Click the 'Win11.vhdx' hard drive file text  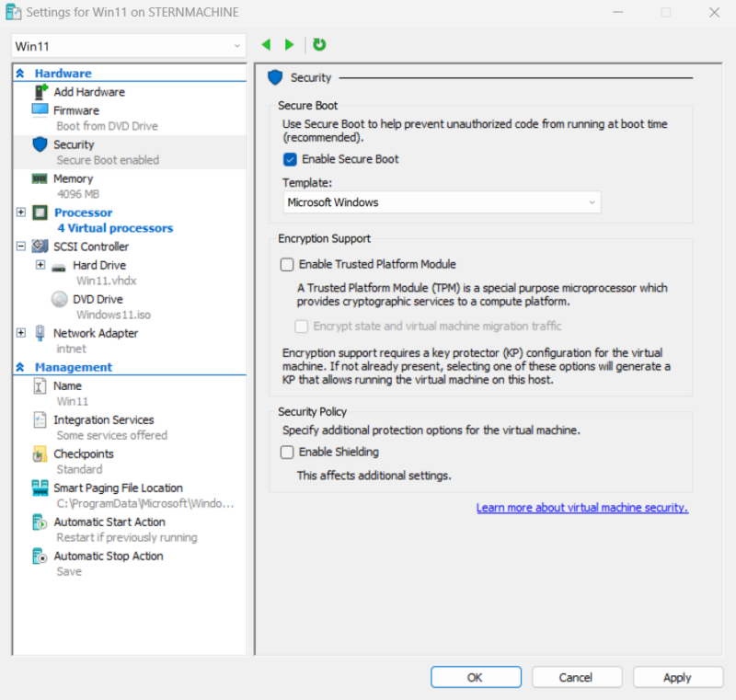[107, 281]
